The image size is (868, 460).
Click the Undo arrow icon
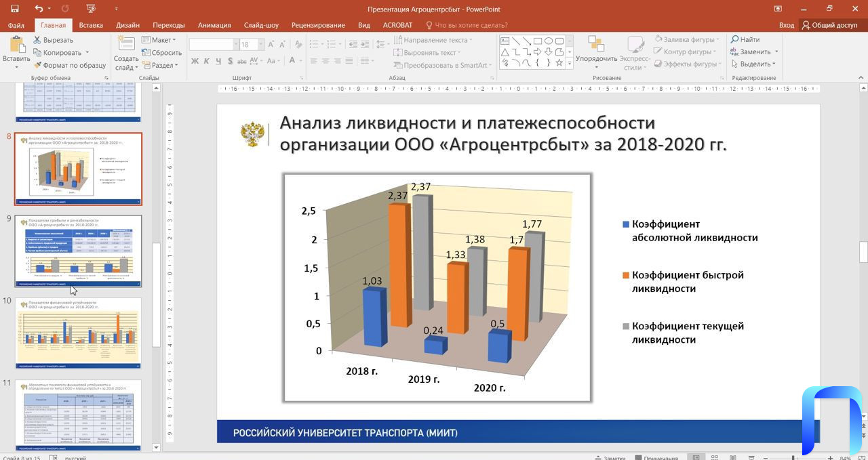pos(39,9)
